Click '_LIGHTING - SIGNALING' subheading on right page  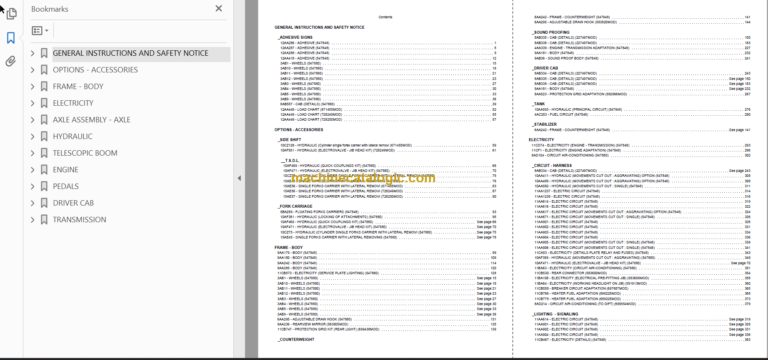[555, 314]
